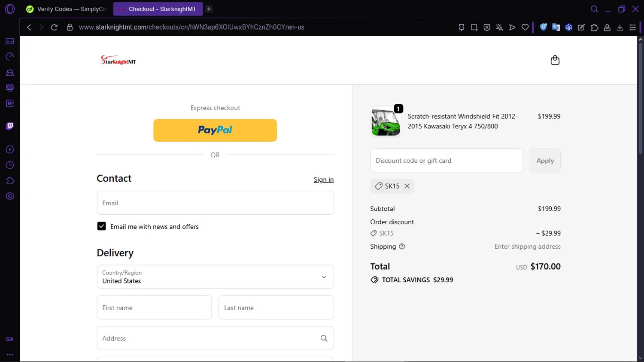Click the GX logo at sidebar bottom

pyautogui.click(x=10, y=339)
